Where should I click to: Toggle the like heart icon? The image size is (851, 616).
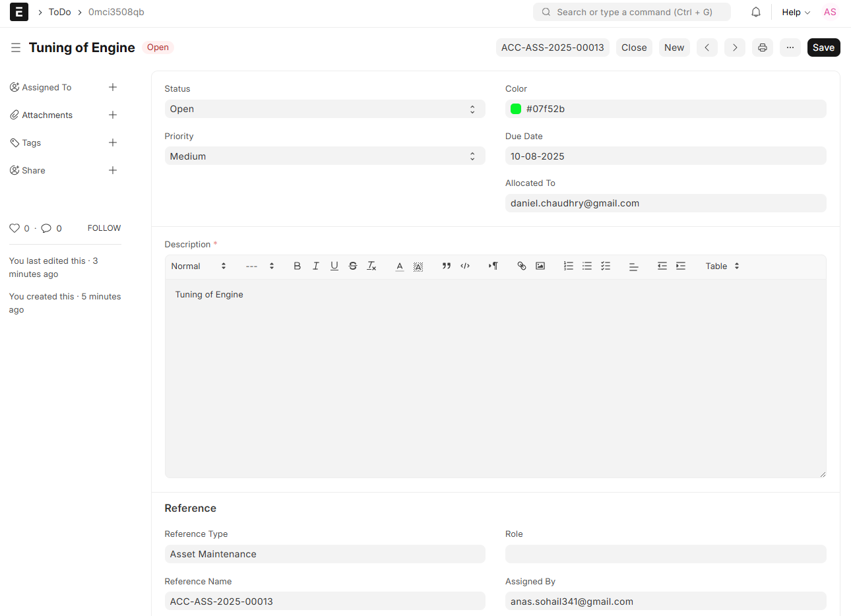point(15,228)
